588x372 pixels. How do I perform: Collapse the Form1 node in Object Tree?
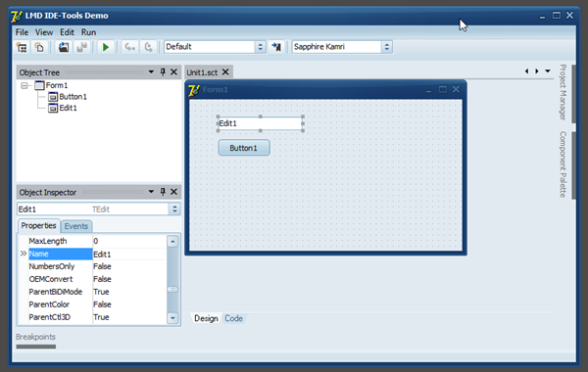click(24, 86)
